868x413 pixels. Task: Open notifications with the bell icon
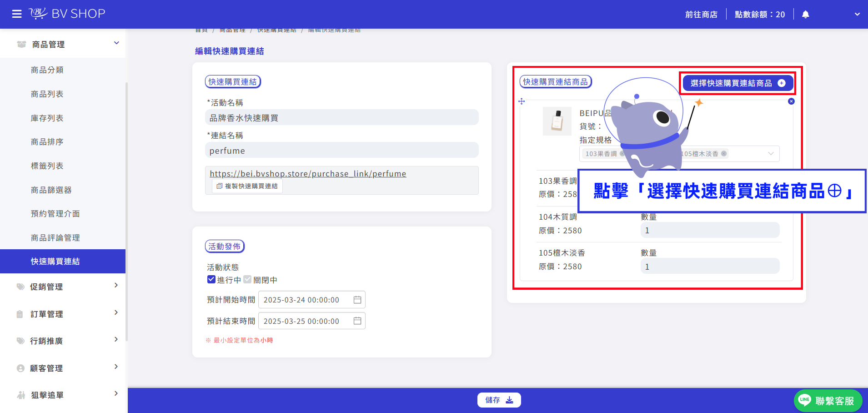pos(805,15)
